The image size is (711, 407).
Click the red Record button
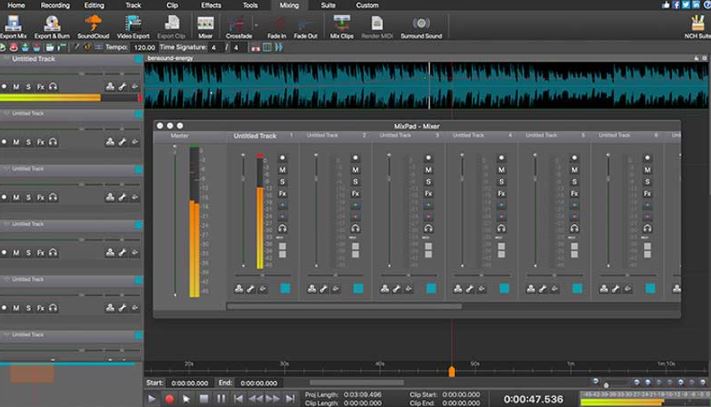(x=169, y=399)
